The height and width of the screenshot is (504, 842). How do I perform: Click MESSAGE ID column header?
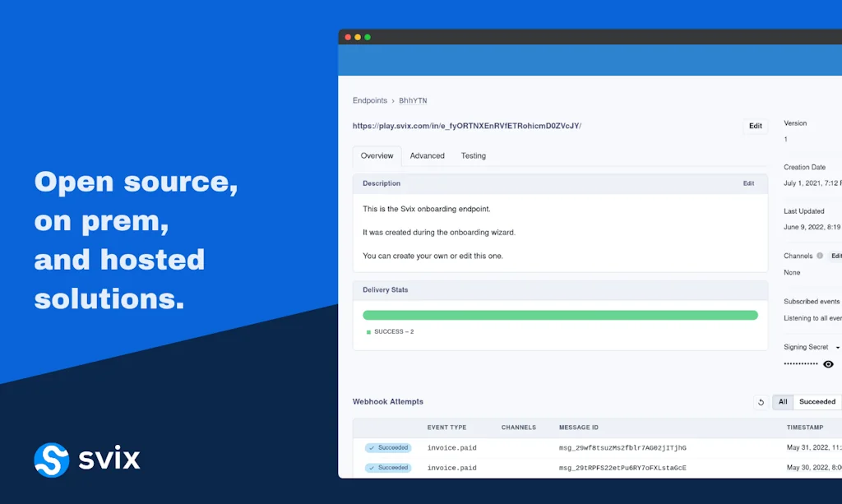(x=578, y=428)
